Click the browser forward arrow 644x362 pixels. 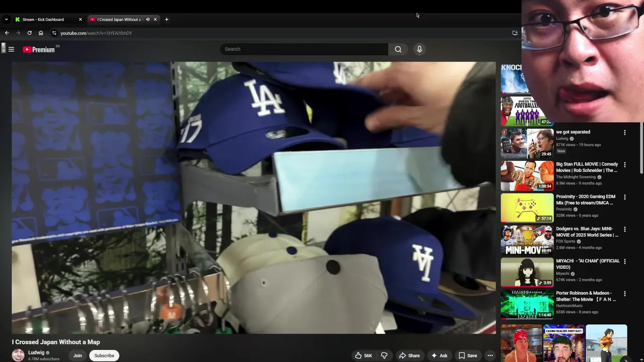18,33
